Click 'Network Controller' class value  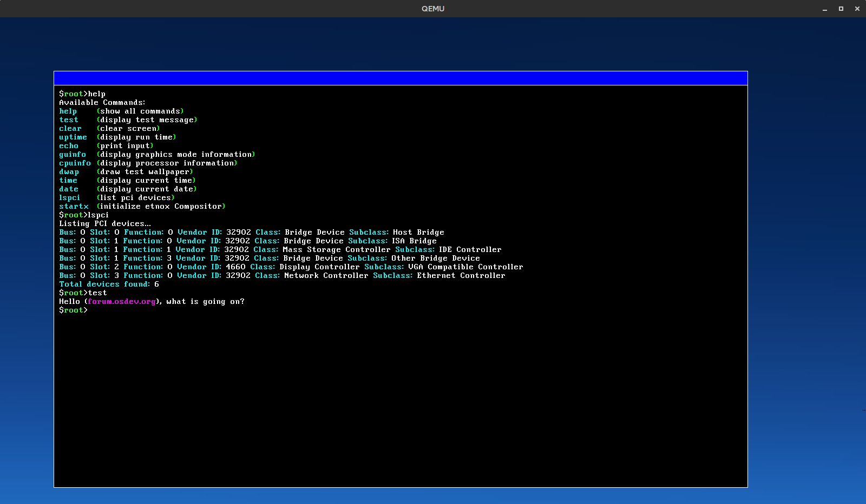pyautogui.click(x=326, y=276)
